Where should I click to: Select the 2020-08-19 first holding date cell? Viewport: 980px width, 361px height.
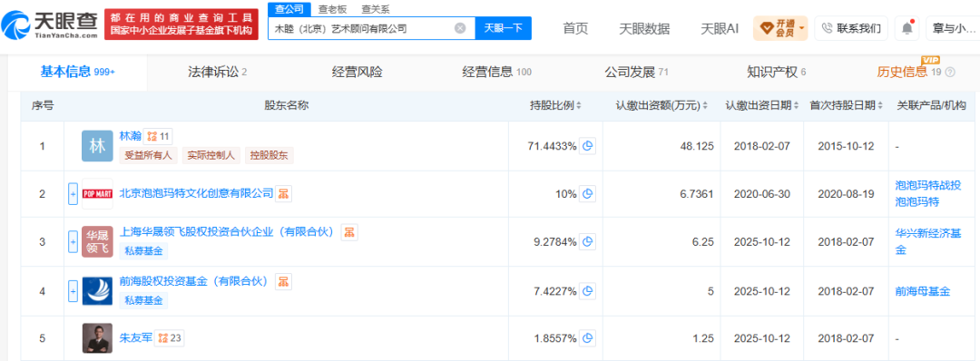click(846, 194)
